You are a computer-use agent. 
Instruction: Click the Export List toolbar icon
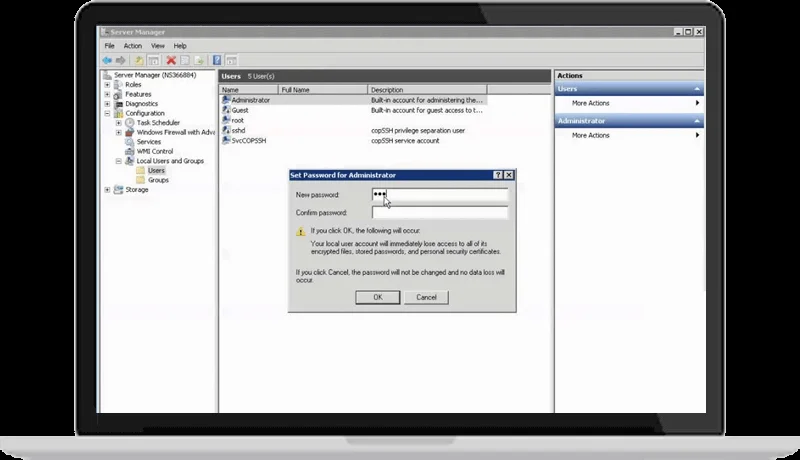[199, 60]
